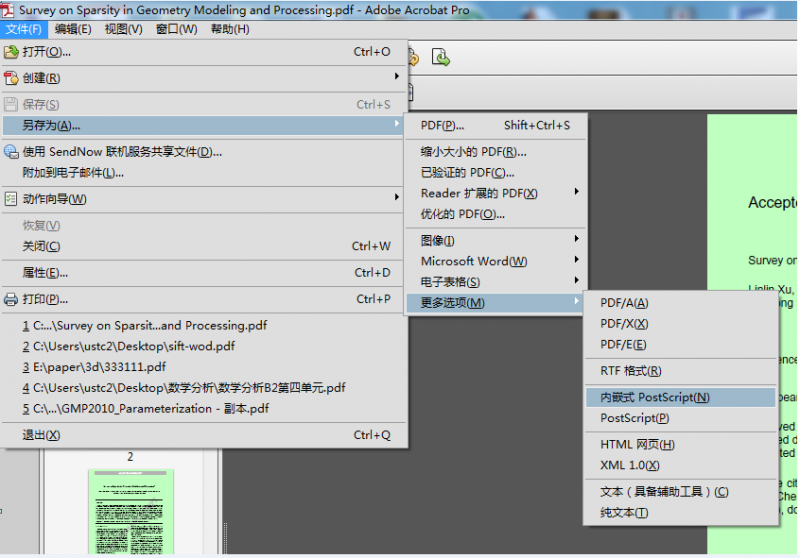Click the Action Wizard icon
Viewport: 800px width, 558px height.
click(11, 199)
